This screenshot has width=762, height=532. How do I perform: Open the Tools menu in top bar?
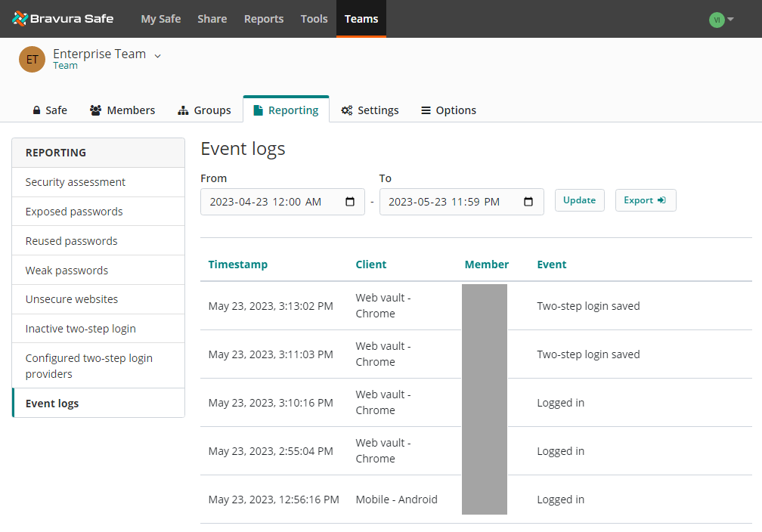tap(314, 19)
